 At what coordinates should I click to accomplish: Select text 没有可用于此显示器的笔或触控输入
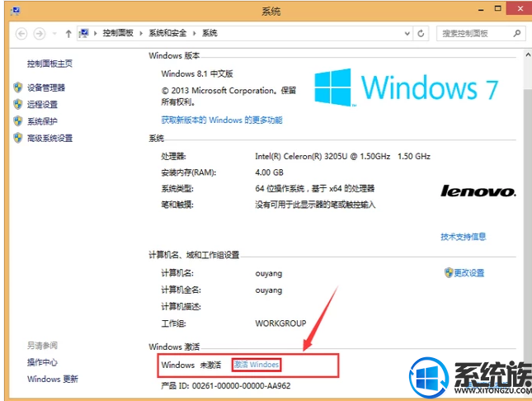point(315,205)
